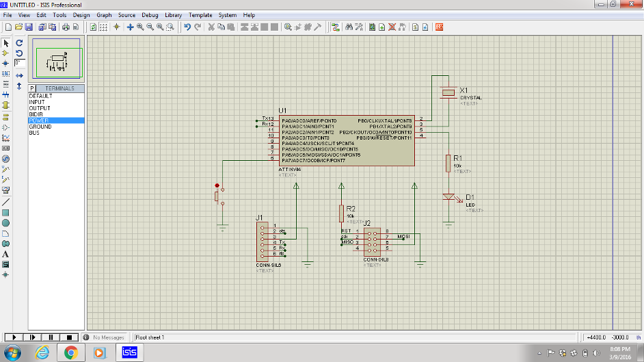Click the P pick button

tap(32, 88)
